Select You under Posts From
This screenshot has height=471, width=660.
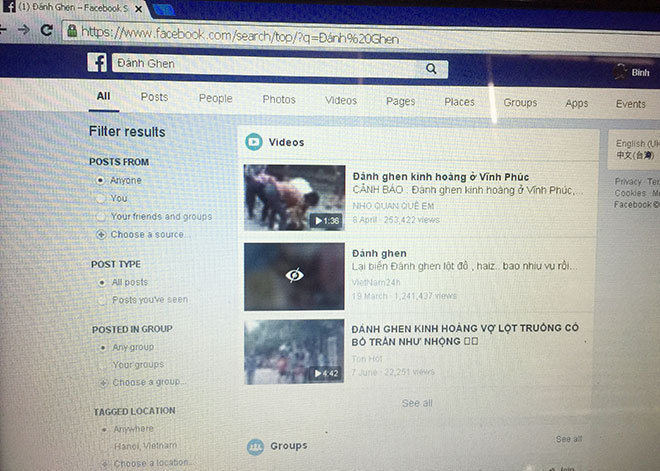click(x=100, y=198)
